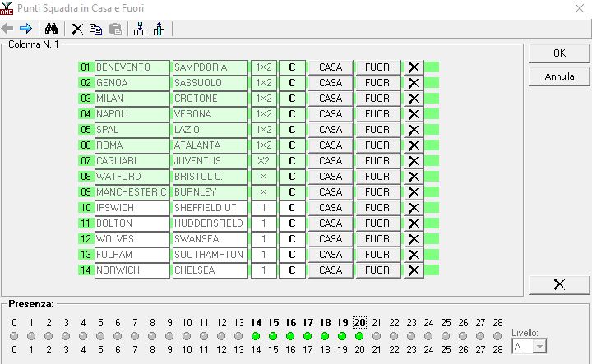Select FUORI for Norwich row

click(378, 270)
